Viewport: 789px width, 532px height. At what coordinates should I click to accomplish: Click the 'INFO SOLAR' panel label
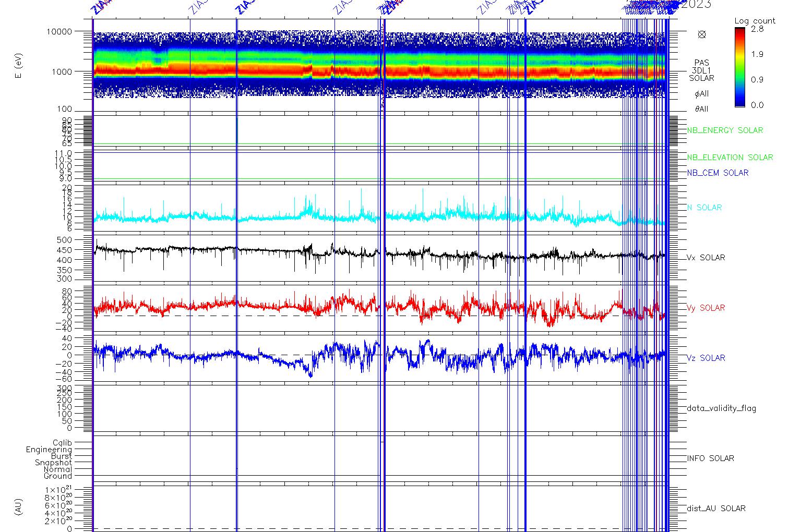click(710, 458)
